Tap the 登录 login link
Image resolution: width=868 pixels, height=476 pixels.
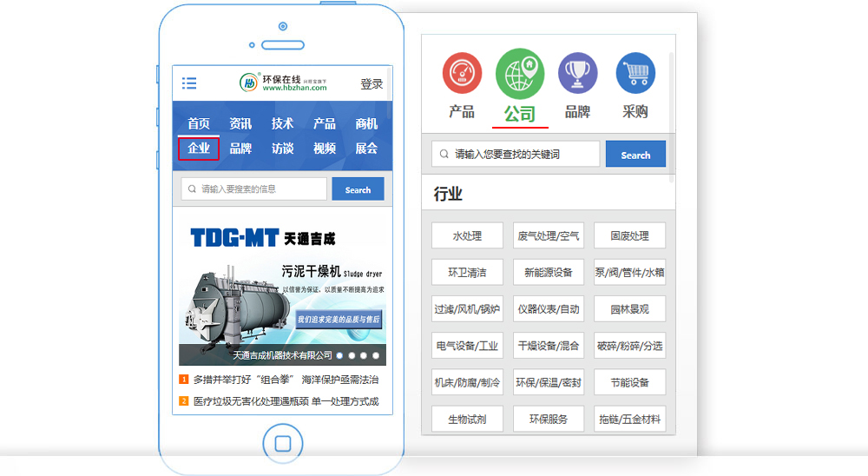pos(372,84)
